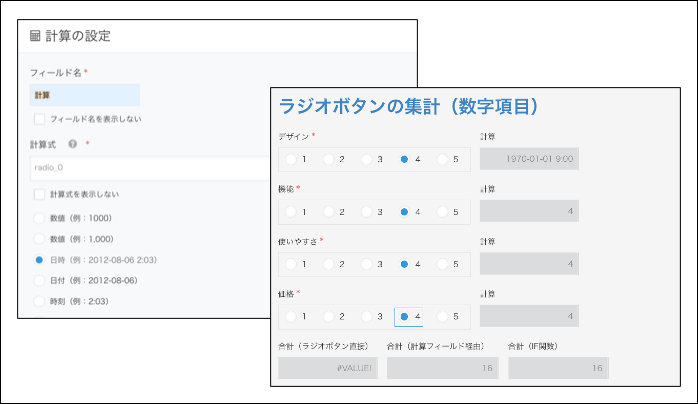The width and height of the screenshot is (698, 404).
Task: Click the フィールド名 input containing 計算
Action: point(85,95)
